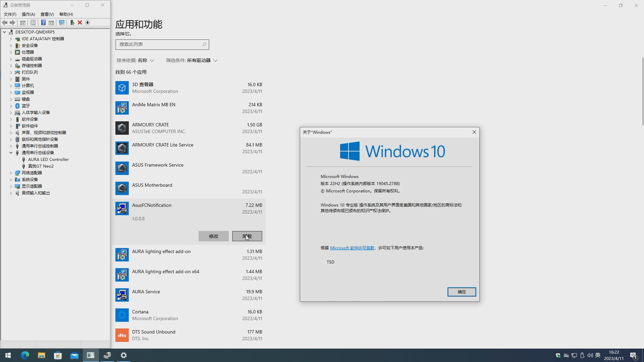Screen dimensions: 644x362
Task: Click the volume speaker tray icon
Action: tap(590, 355)
